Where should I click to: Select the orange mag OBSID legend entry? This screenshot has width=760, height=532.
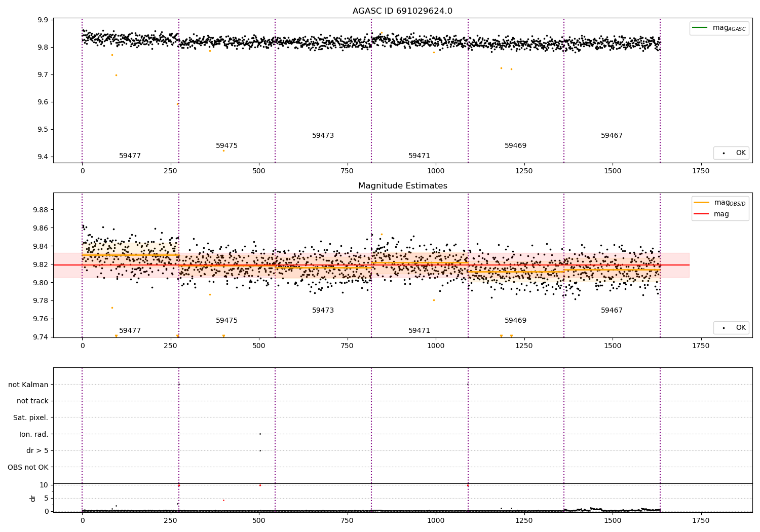click(720, 203)
